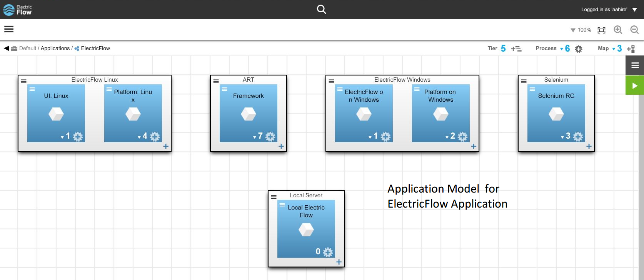Add component to ElectricFlow Windows tier
This screenshot has height=280, width=644.
[x=474, y=146]
